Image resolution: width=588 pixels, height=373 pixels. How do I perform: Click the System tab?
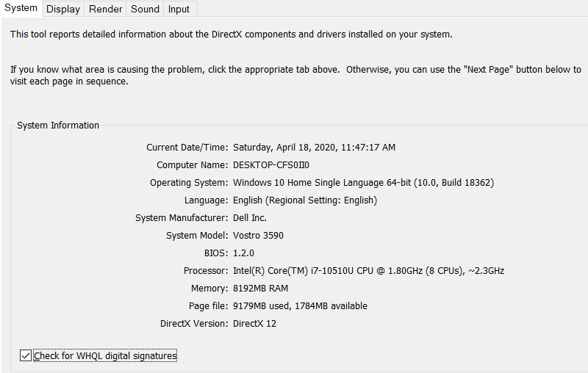[x=21, y=8]
